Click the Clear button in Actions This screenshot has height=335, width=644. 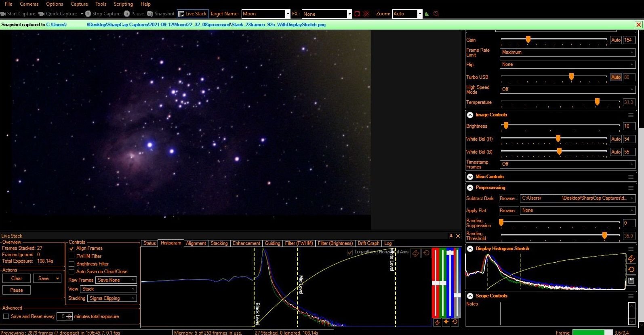[x=17, y=278]
